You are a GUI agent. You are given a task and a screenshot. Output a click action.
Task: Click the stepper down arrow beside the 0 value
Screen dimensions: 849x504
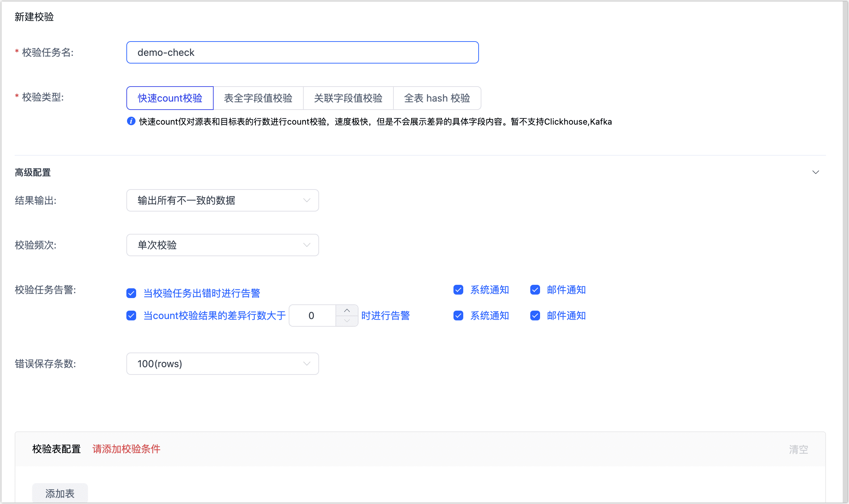point(347,321)
